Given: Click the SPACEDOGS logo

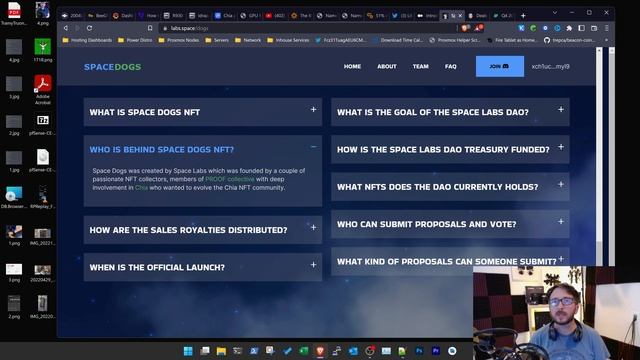Looking at the screenshot, I should [x=113, y=67].
